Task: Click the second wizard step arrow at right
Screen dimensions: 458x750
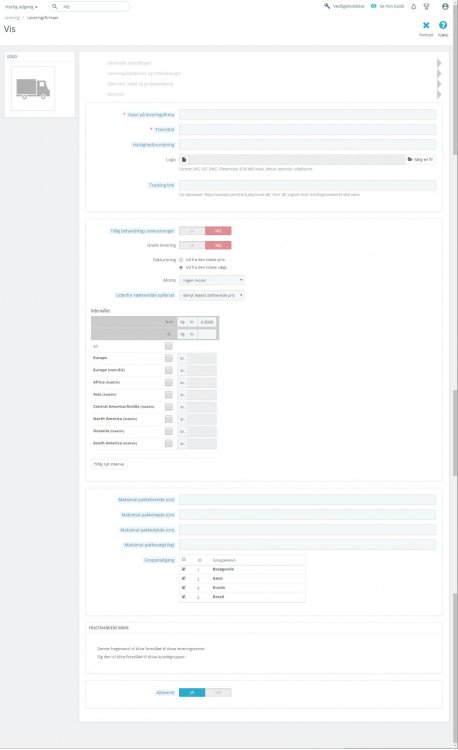Action: pos(439,74)
